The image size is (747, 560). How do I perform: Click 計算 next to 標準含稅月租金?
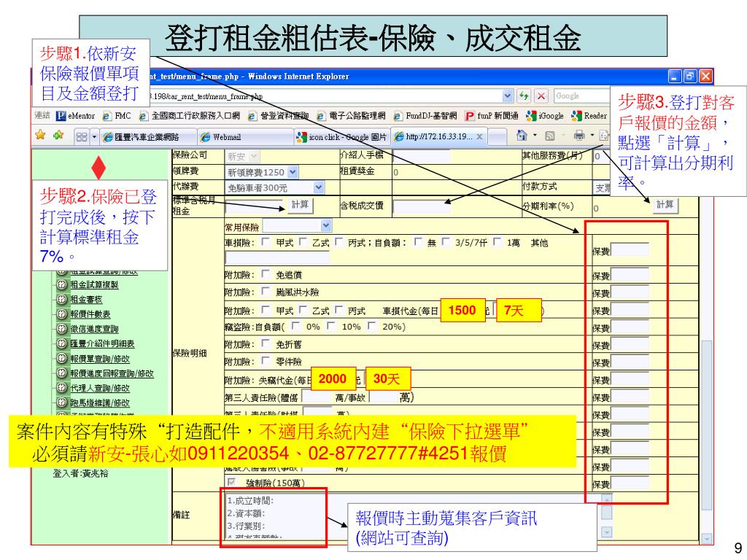(x=300, y=205)
